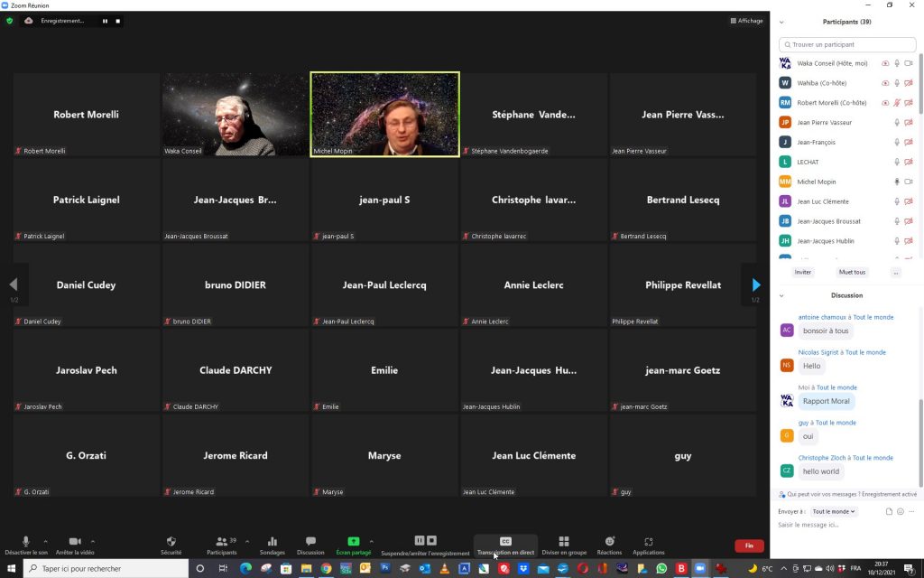Click the green encryption shield icon
The image size is (924, 578).
coord(9,21)
